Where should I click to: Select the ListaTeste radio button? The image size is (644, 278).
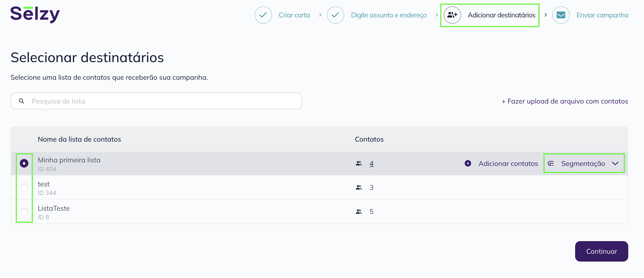point(24,212)
